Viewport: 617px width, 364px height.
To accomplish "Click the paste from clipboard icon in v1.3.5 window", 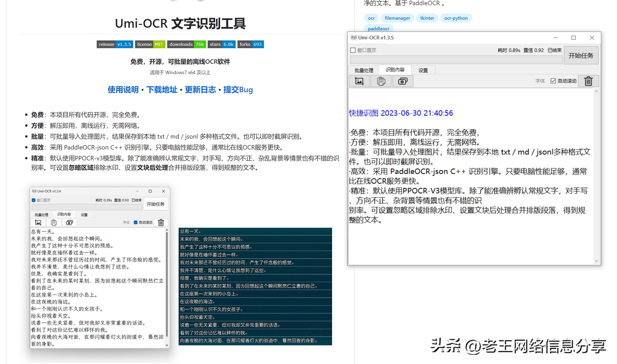I will 381,81.
